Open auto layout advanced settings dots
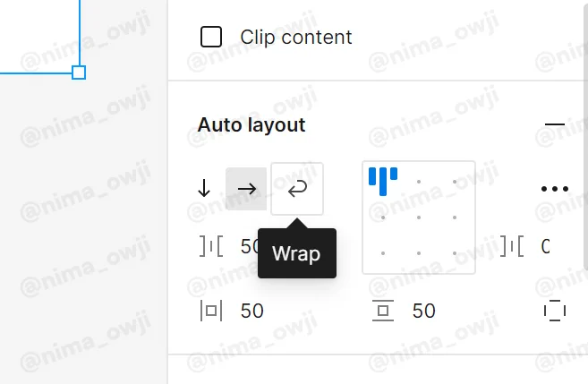Screen dimensions: 588x384 (555, 189)
